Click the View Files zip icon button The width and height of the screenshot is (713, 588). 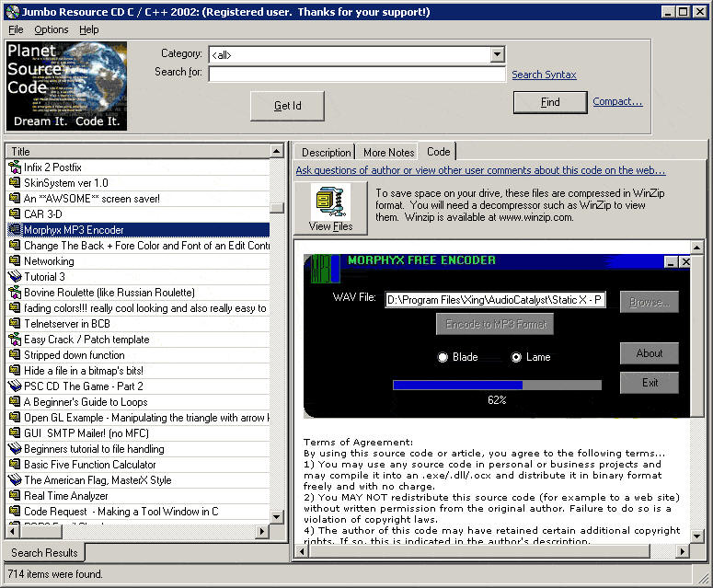coord(330,208)
